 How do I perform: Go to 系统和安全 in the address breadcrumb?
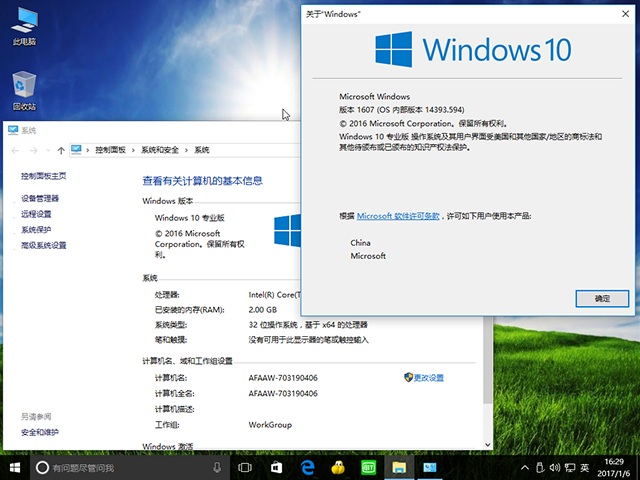[x=160, y=149]
